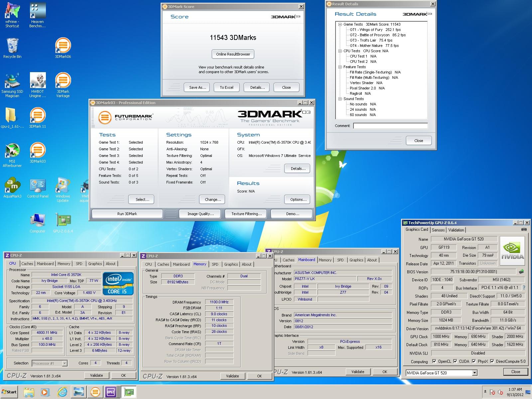
Task: Switch to the Validation tab in GPU-Z
Action: click(x=456, y=230)
